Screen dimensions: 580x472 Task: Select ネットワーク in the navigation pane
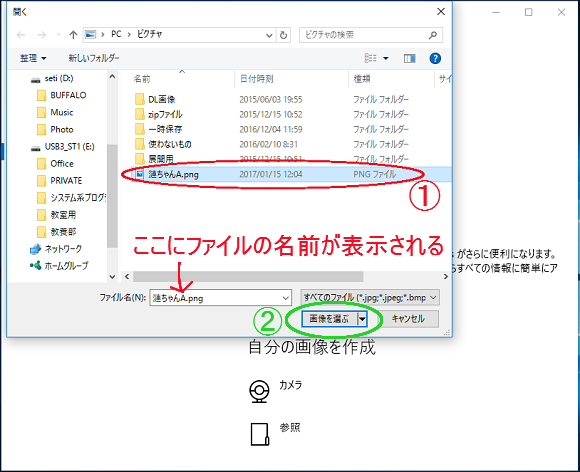coord(55,249)
